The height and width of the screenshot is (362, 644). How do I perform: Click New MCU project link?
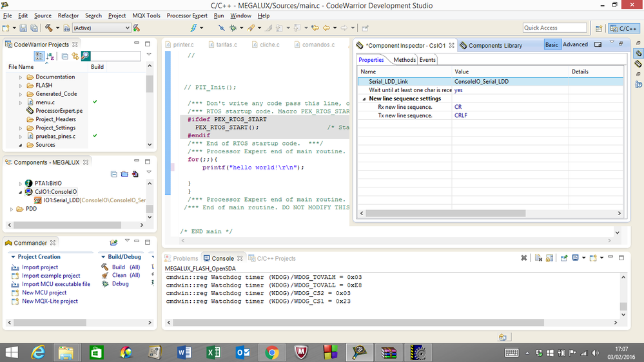(x=45, y=292)
